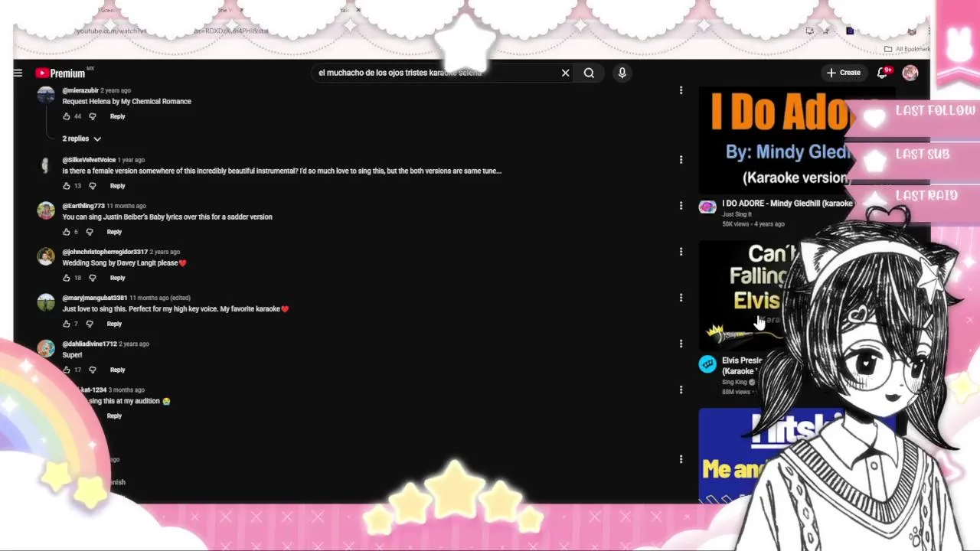Dislike the Justin Beiber lyrics comment
This screenshot has height=551, width=980.
coord(90,232)
